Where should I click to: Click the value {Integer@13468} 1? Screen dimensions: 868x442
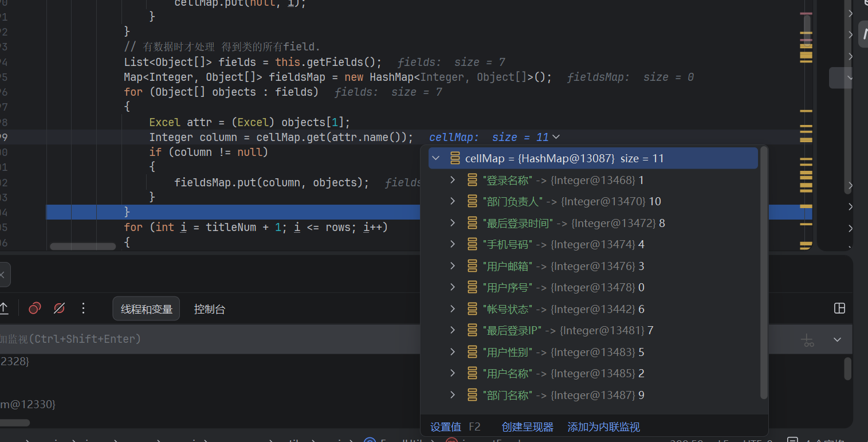(x=598, y=180)
